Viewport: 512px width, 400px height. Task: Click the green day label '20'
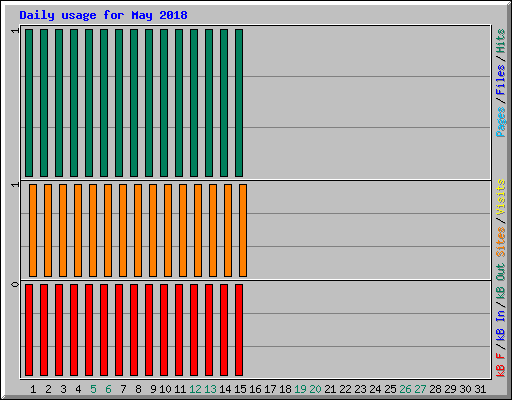tap(315, 389)
